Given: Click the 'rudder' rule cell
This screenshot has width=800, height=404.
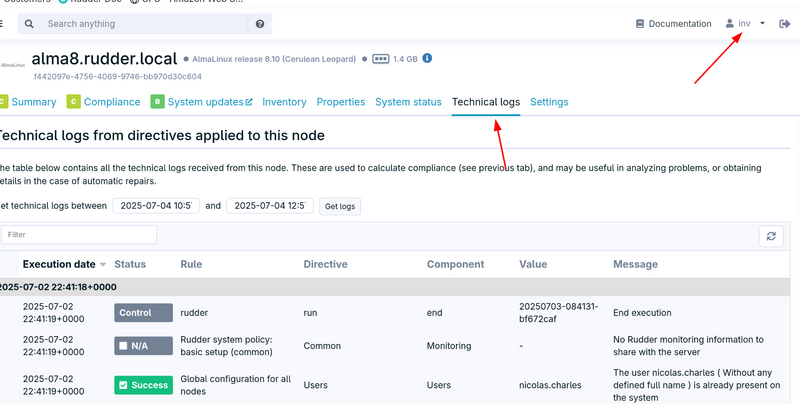Looking at the screenshot, I should click(194, 313).
